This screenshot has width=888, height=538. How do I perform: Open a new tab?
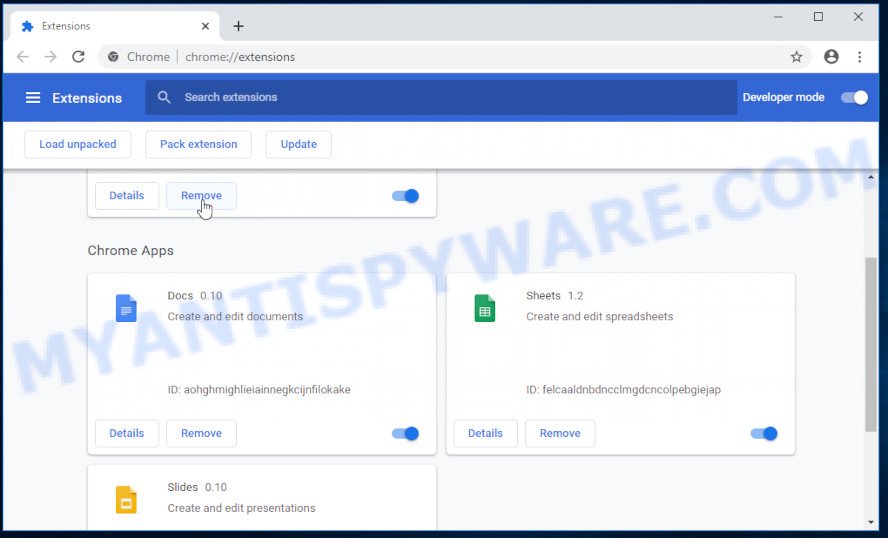click(238, 26)
